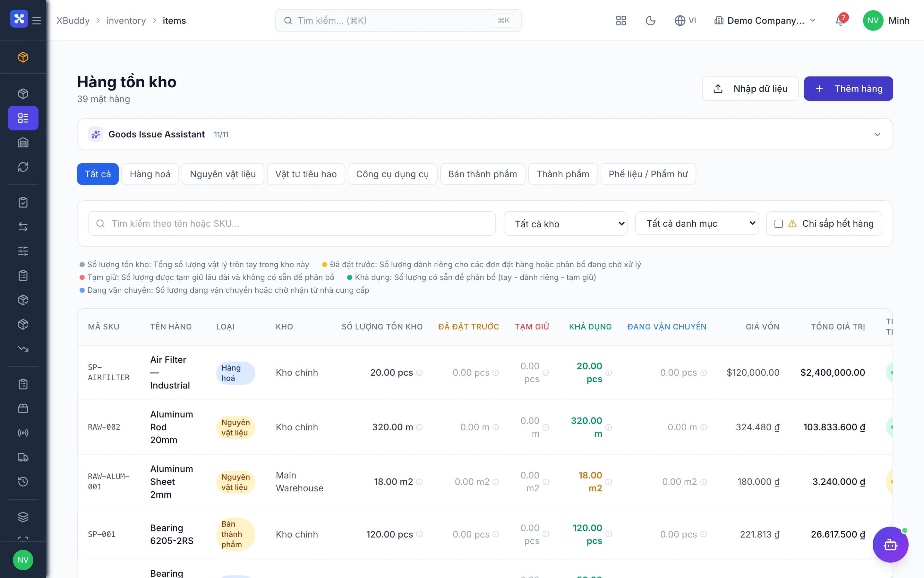Click the 'Nhập dữ liệu' import button

750,89
